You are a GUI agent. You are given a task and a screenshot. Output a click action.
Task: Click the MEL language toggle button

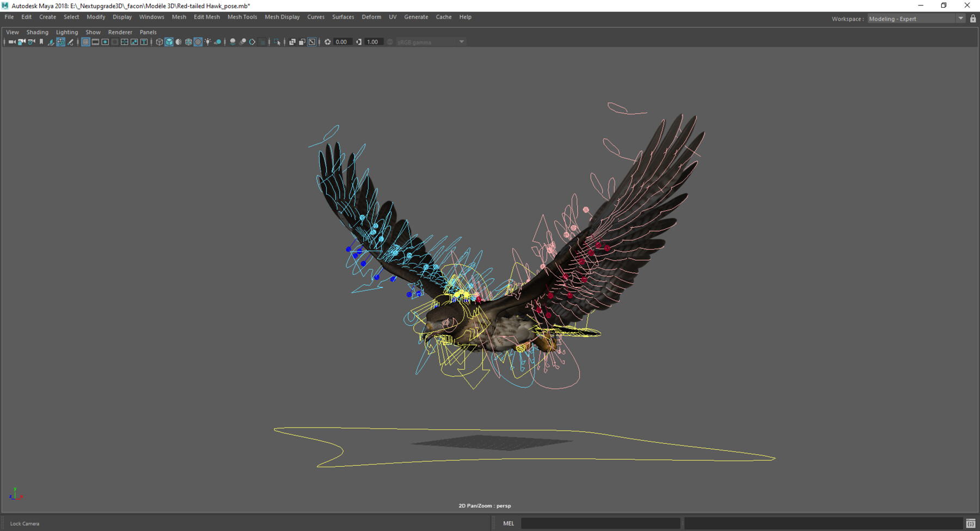[x=509, y=523]
